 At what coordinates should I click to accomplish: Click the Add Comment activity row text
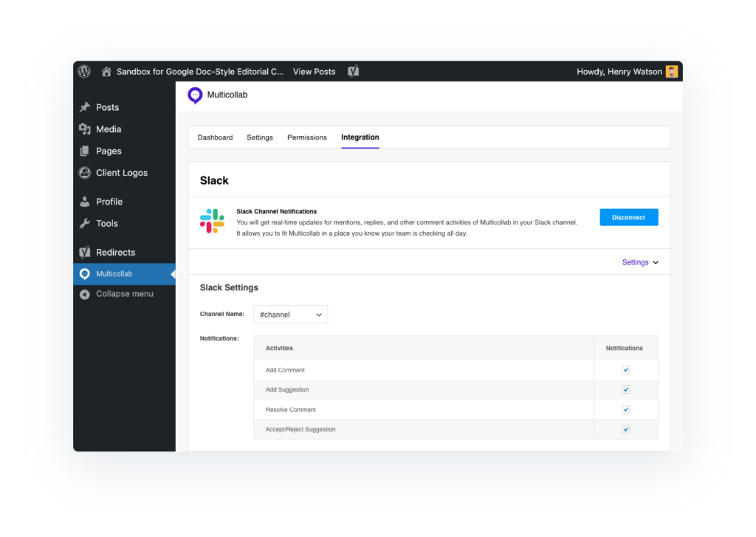click(x=285, y=370)
